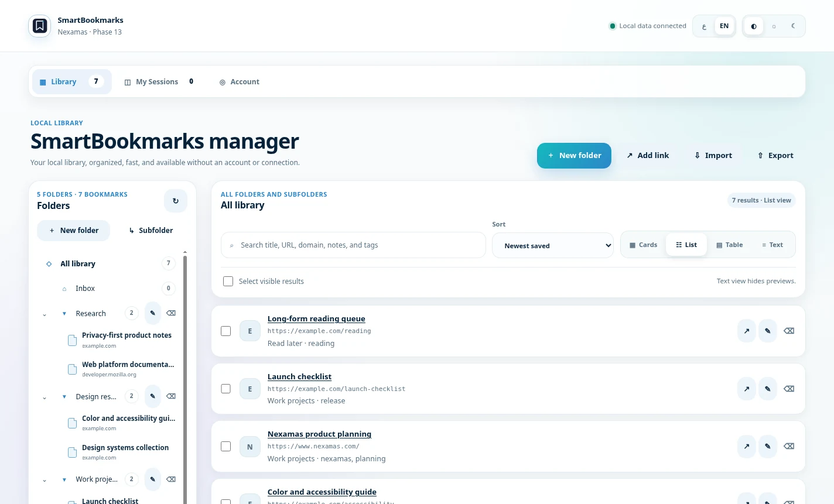
Task: Toggle the Design resources folder triangle
Action: click(64, 397)
